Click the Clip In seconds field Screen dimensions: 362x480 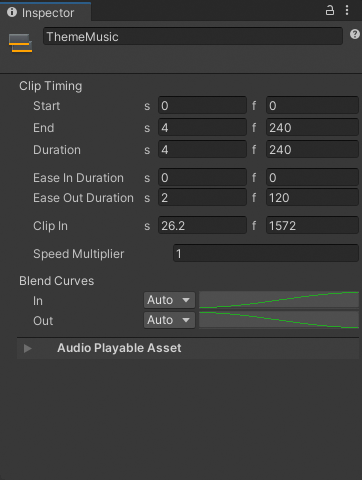click(x=202, y=226)
